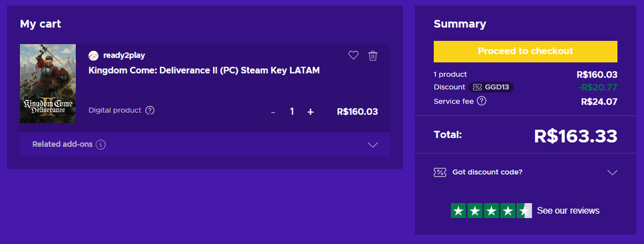Remove item using trash can icon
The image size is (644, 244).
(x=373, y=56)
